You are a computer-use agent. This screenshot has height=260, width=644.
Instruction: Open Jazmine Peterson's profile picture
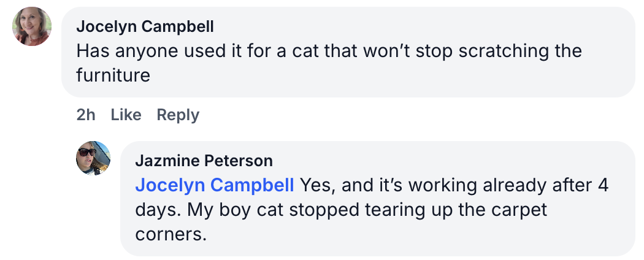[x=93, y=158]
